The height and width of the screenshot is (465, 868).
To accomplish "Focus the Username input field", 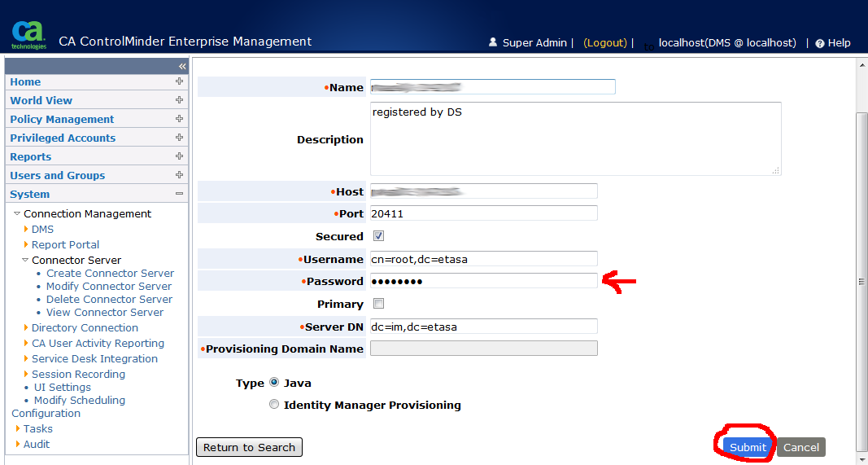I will [484, 259].
